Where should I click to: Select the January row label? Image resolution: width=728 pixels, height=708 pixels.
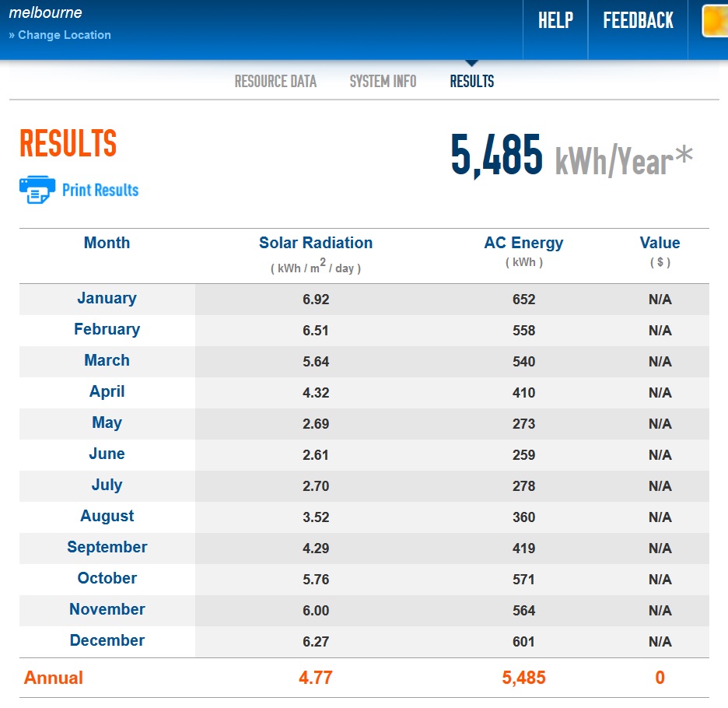[107, 298]
